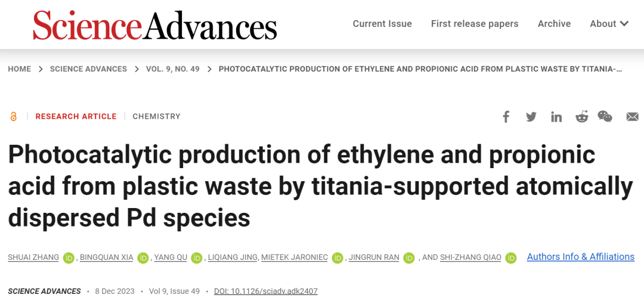Open Authors Info & Affiliations link

point(580,257)
